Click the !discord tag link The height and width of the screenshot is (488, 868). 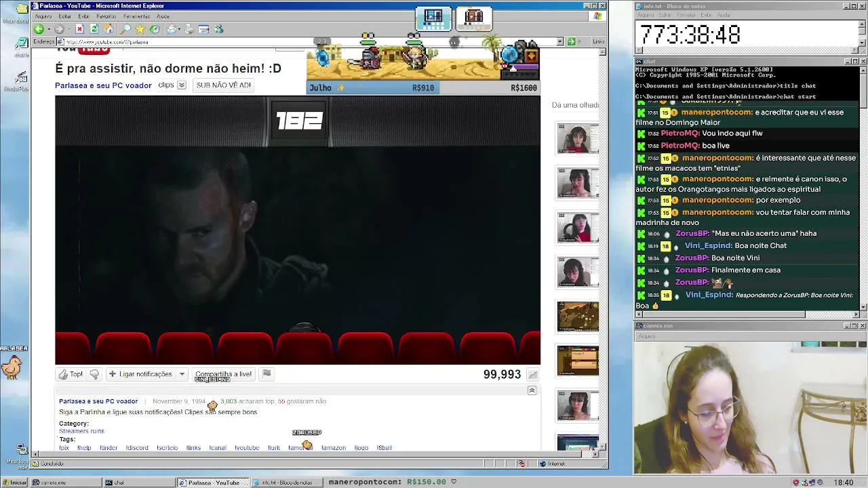[x=137, y=447]
